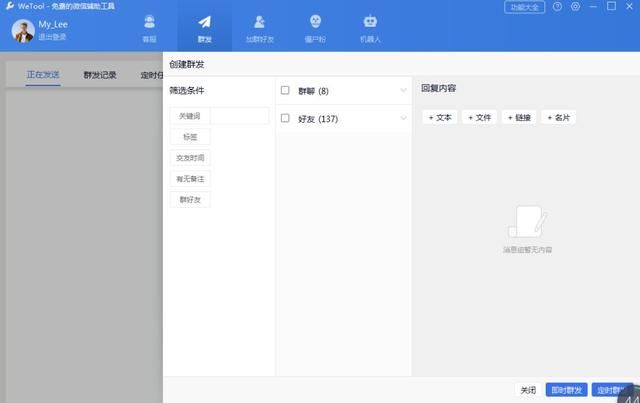This screenshot has height=403, width=640.
Task: Check the 好友 (137) checkbox
Action: (x=285, y=118)
